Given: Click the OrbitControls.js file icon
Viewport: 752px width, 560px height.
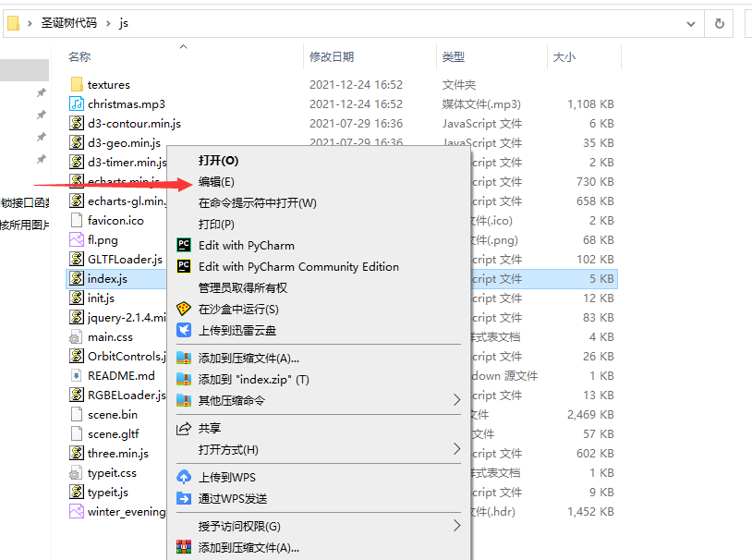Looking at the screenshot, I should pyautogui.click(x=77, y=356).
